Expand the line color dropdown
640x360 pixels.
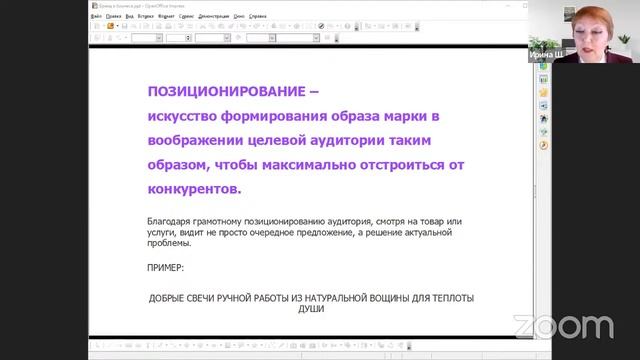pyautogui.click(x=227, y=38)
